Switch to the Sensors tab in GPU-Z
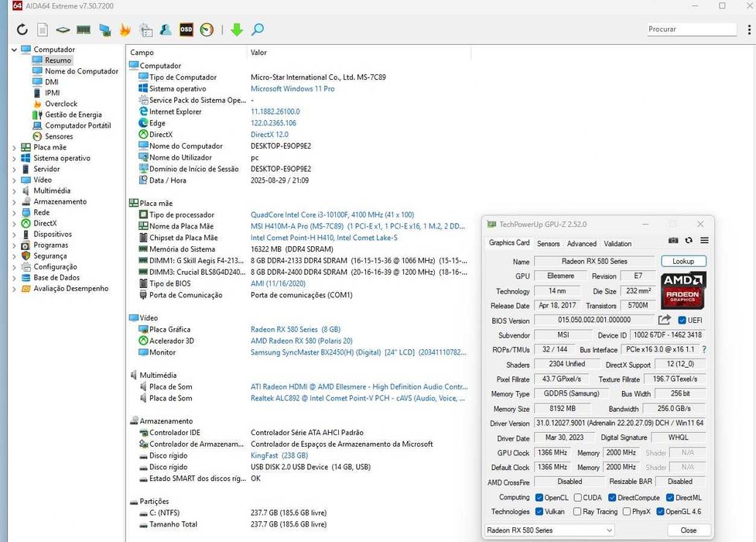 (548, 244)
